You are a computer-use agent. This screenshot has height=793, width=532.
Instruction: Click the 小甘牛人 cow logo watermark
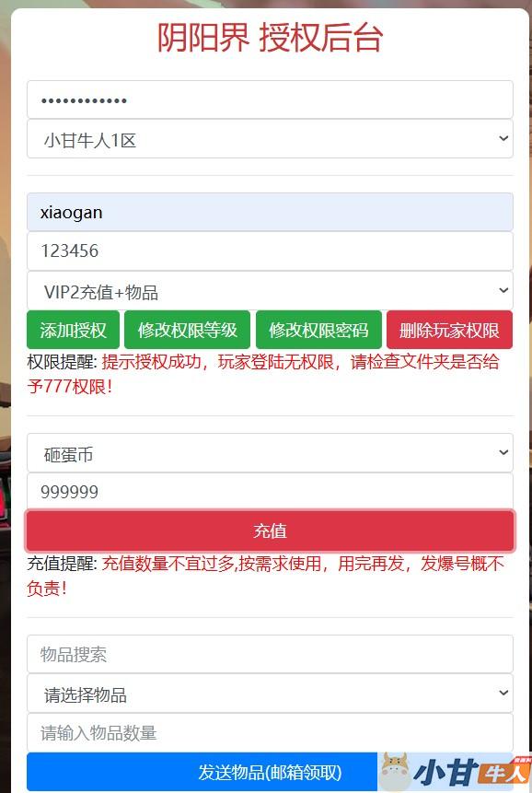pyautogui.click(x=454, y=772)
